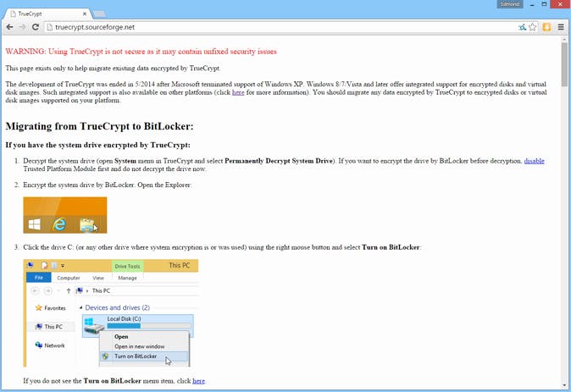The width and height of the screenshot is (571, 392).
Task: Click the File tab in Explorer image
Action: (39, 278)
